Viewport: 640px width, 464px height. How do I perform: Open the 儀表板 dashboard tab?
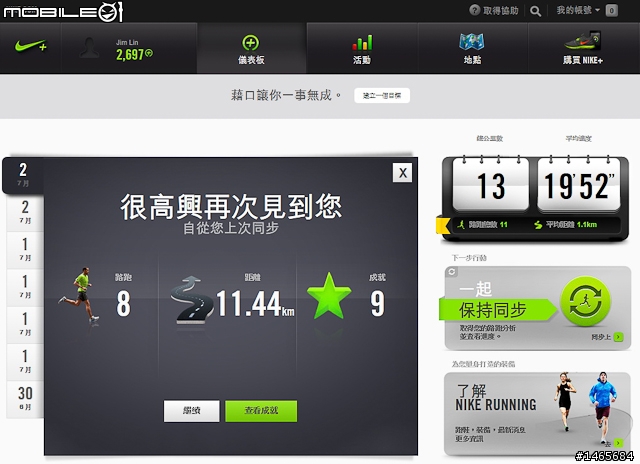point(251,48)
